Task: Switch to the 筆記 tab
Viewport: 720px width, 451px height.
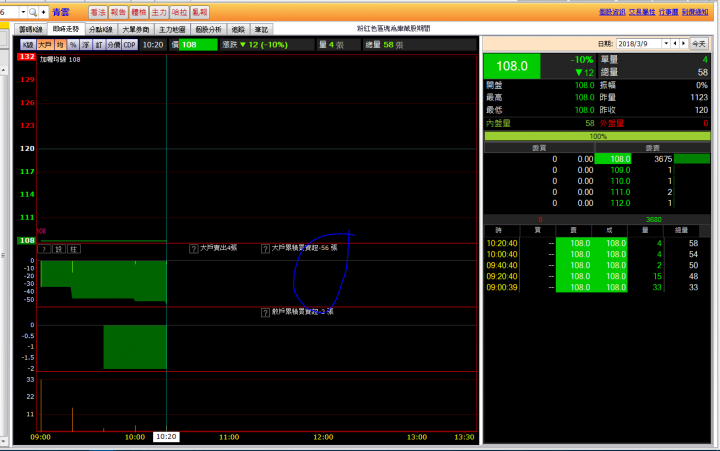Action: pos(261,29)
